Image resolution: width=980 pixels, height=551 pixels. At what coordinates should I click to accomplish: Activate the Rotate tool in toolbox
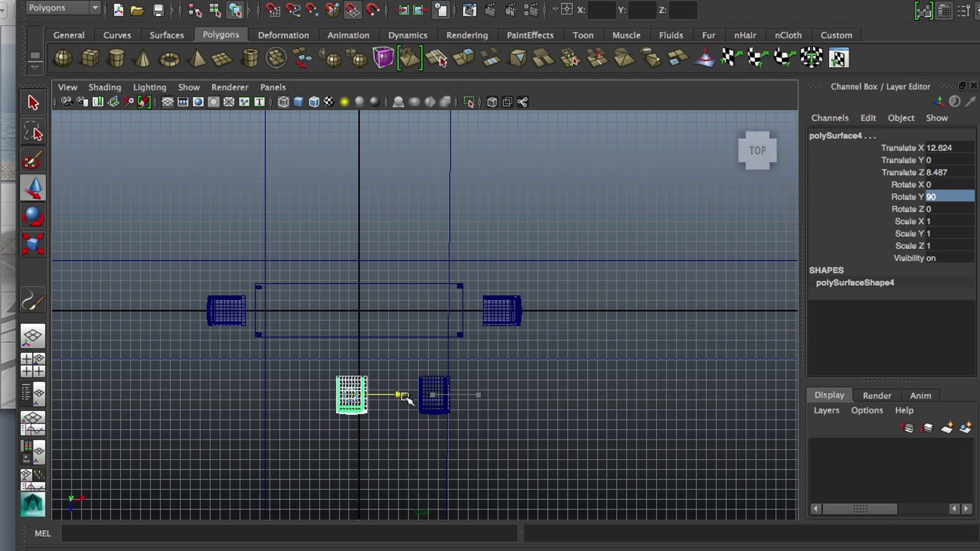(33, 216)
